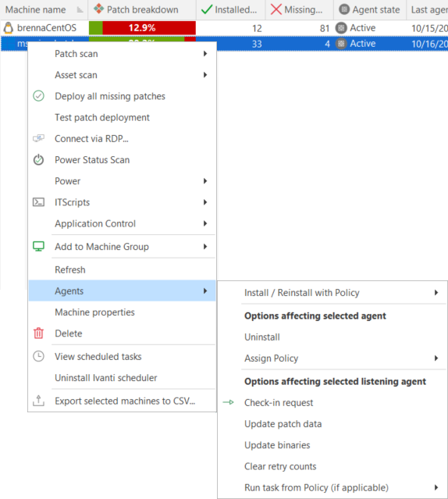
Task: Sort by Missing column header
Action: point(300,9)
